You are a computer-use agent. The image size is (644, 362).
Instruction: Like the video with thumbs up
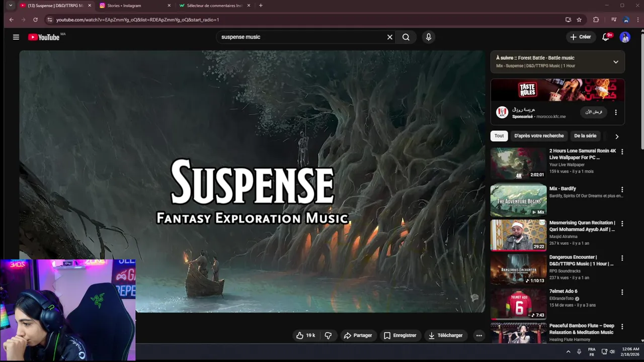(x=306, y=335)
